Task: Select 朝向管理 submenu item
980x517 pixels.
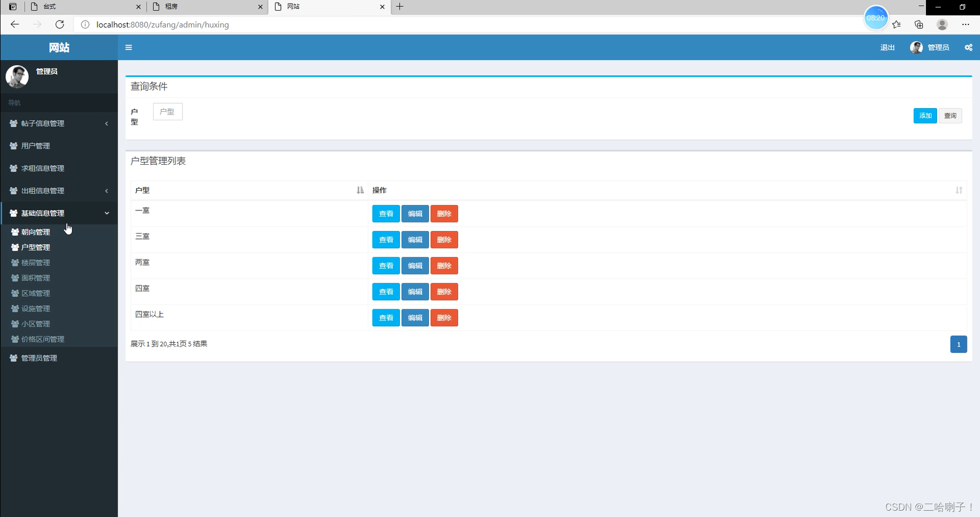Action: tap(59, 232)
